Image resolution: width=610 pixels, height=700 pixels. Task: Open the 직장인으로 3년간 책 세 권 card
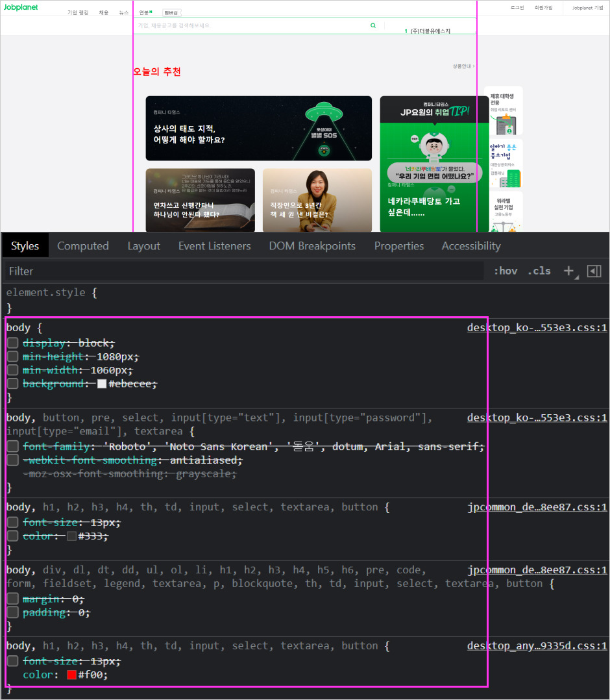(317, 200)
